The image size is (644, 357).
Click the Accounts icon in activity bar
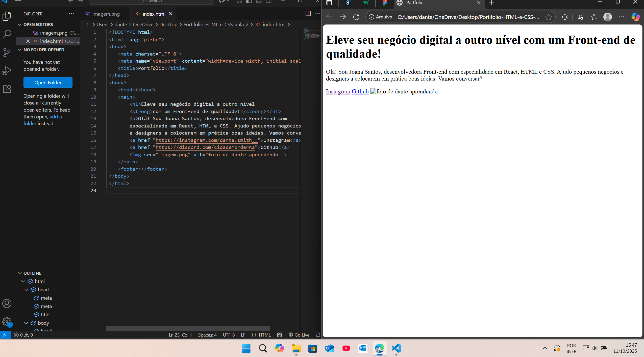(7, 303)
